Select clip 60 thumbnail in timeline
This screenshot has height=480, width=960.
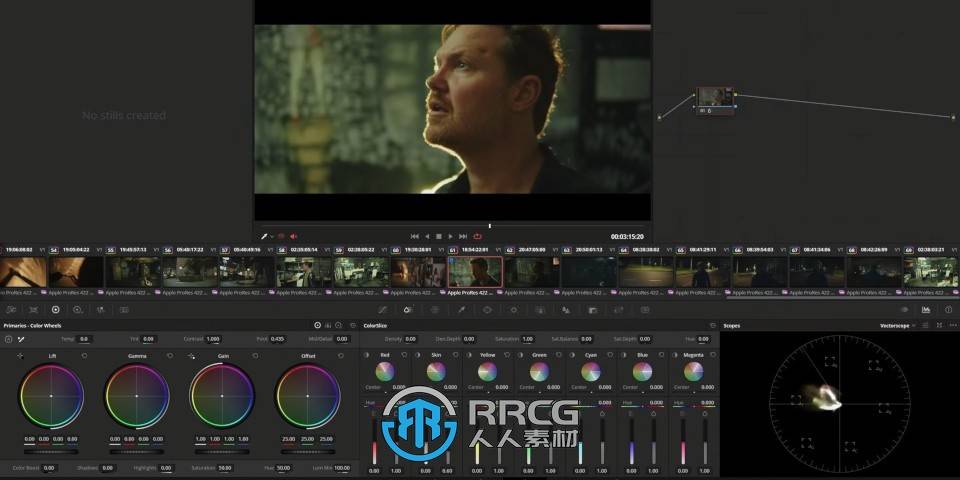point(418,271)
